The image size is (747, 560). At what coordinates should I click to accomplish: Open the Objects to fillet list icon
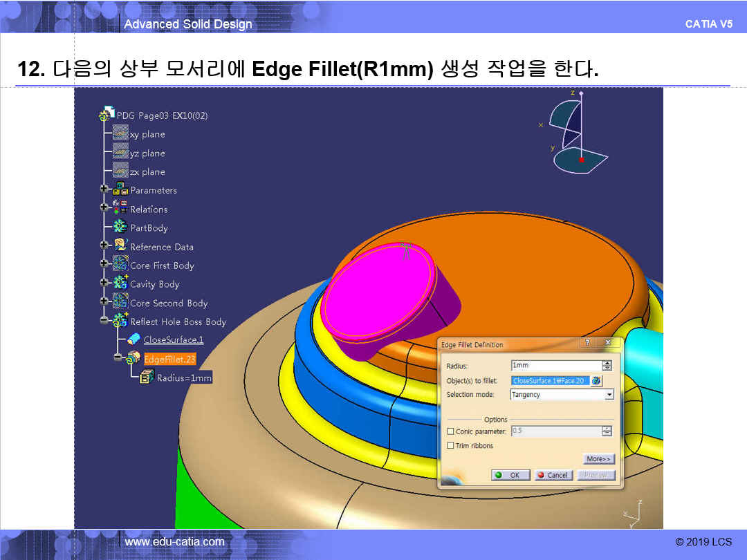(x=596, y=380)
